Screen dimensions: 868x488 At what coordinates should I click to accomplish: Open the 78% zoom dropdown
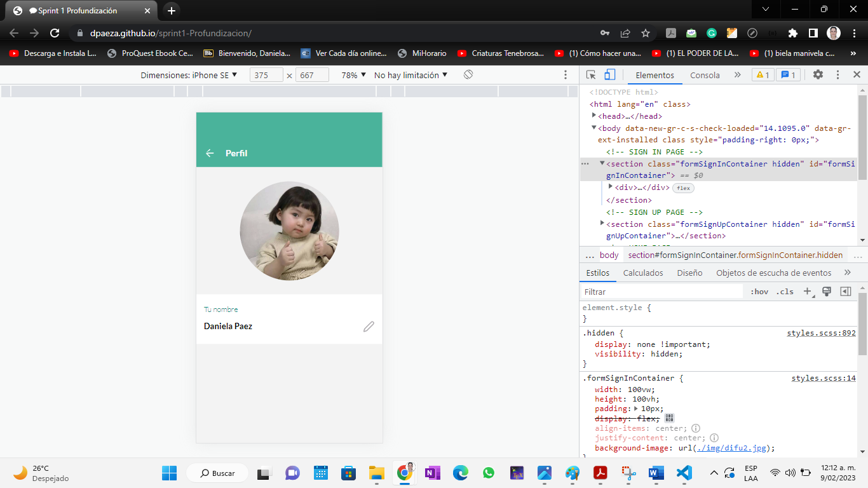coord(351,74)
